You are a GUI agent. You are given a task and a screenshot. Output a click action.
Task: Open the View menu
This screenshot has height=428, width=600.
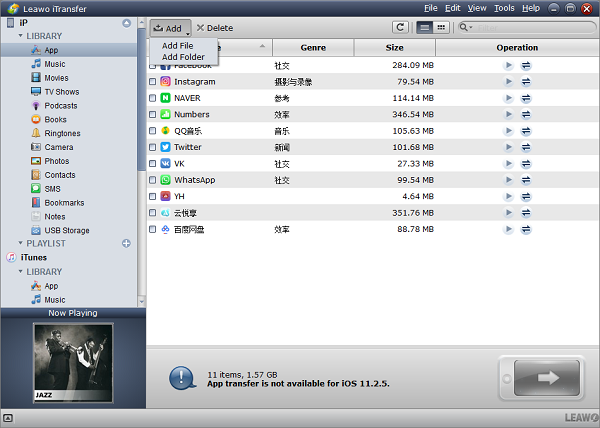(x=477, y=8)
